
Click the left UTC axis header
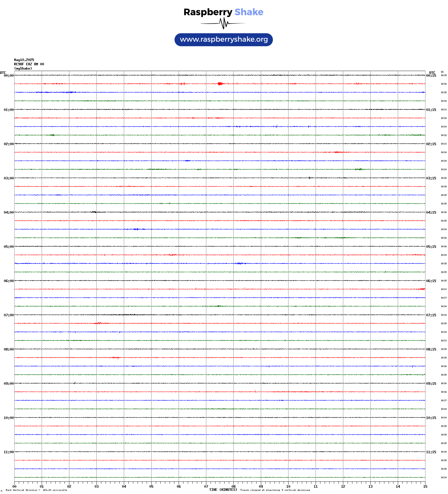click(x=3, y=72)
